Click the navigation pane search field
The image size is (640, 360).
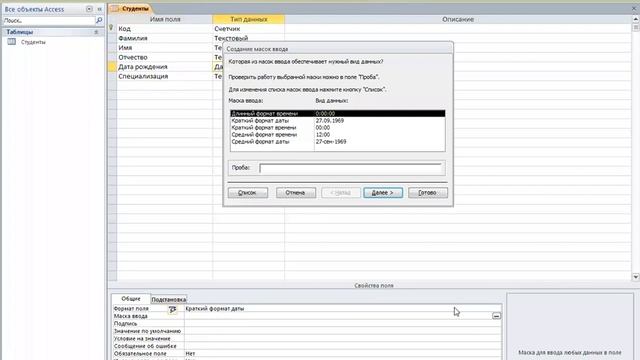tap(49, 20)
